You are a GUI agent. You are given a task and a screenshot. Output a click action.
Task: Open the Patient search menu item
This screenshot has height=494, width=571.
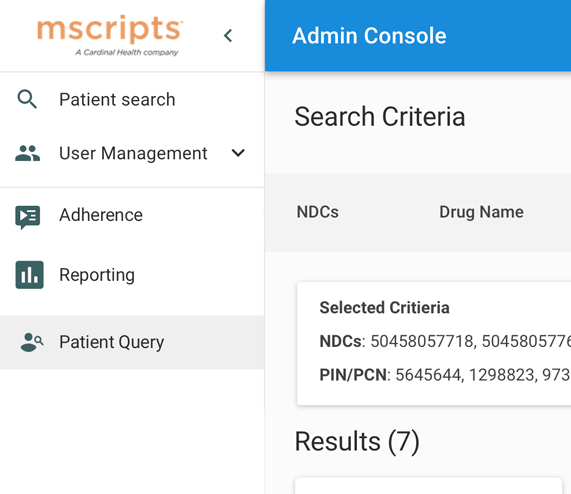[117, 99]
